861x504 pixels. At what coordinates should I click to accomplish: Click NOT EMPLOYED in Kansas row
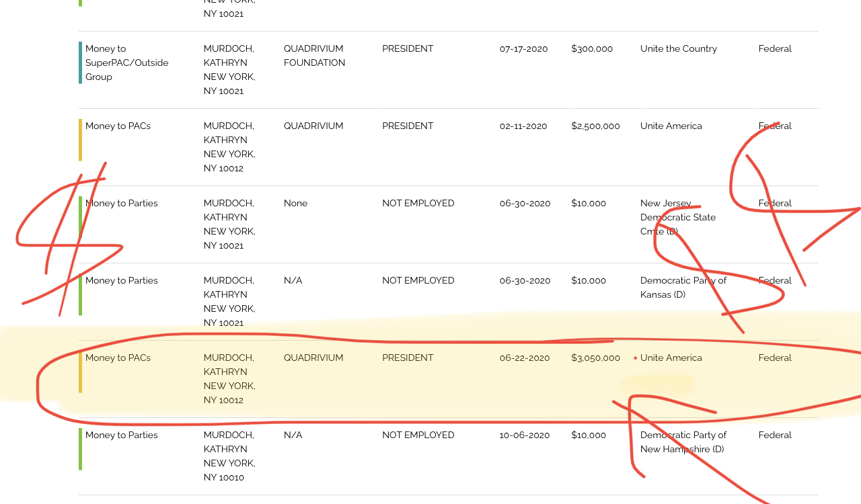tap(418, 280)
